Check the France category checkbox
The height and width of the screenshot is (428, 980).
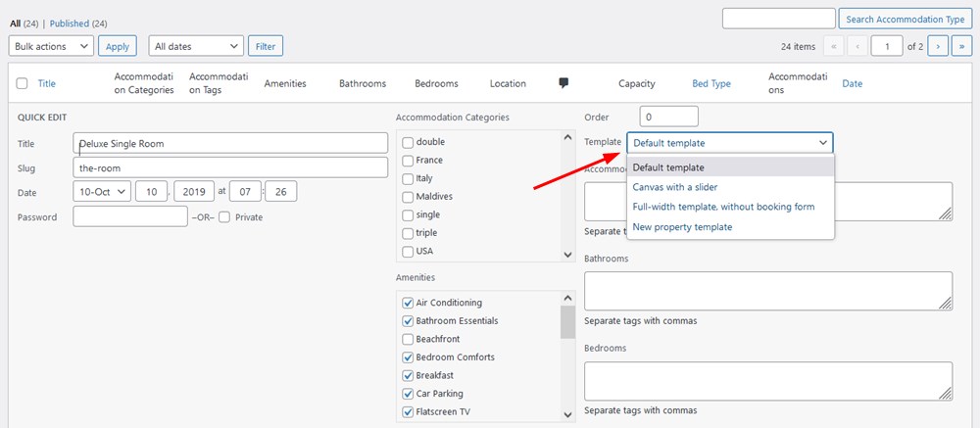click(x=408, y=161)
